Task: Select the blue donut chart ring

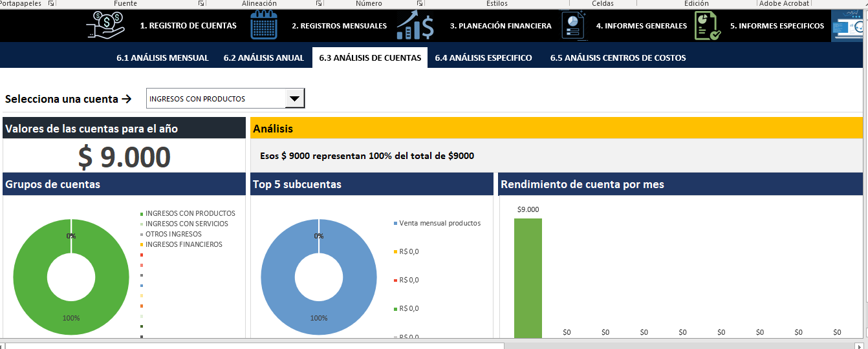Action: [277, 277]
